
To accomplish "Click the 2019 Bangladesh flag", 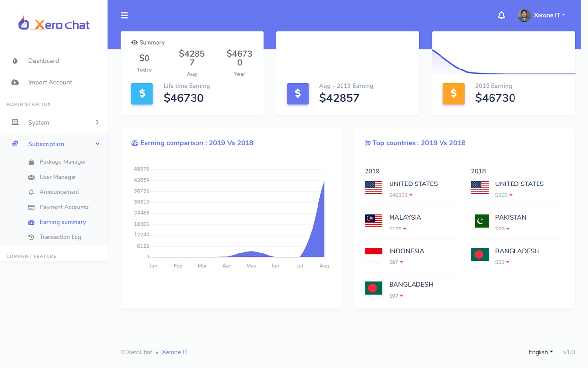I will 373,288.
